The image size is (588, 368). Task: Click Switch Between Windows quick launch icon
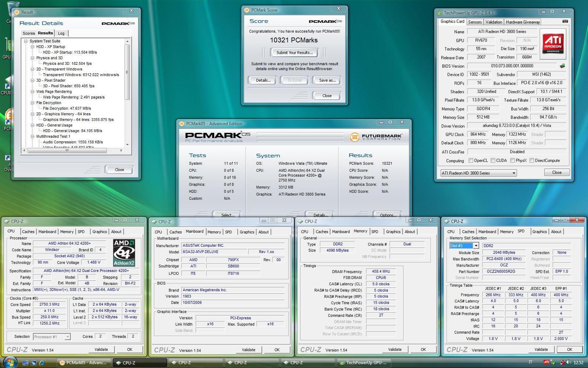33,363
